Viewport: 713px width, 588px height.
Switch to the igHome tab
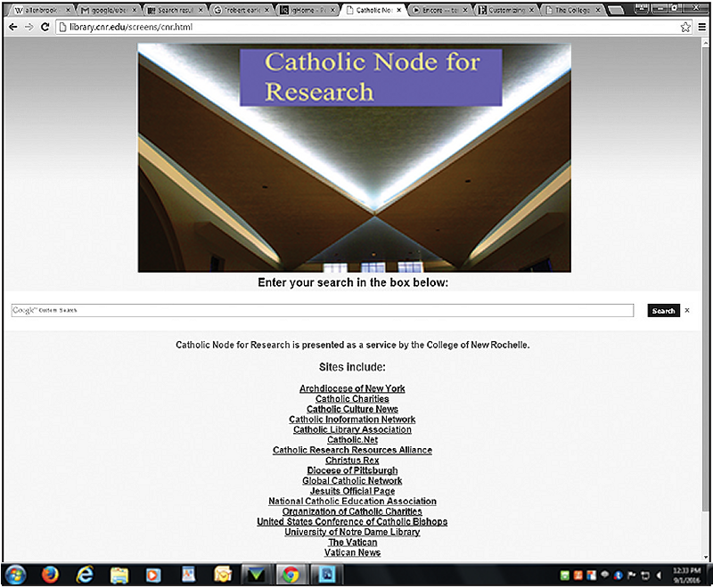coord(307,10)
